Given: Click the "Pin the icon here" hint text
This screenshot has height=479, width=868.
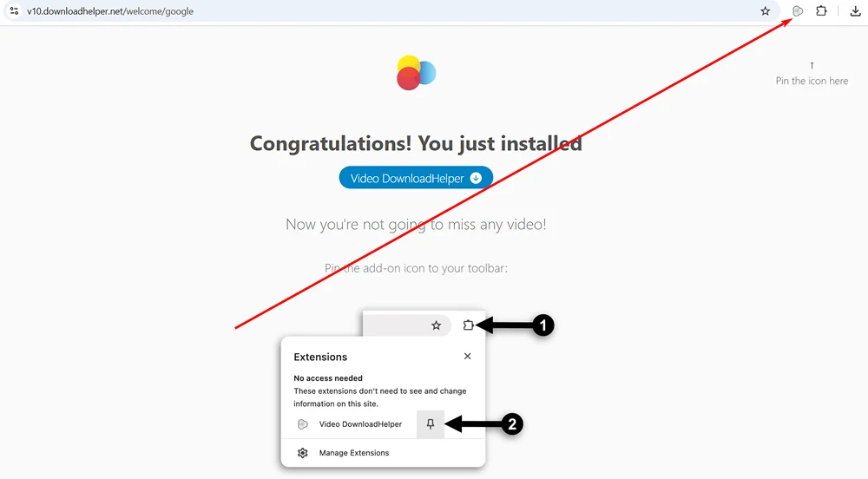Looking at the screenshot, I should (812, 81).
